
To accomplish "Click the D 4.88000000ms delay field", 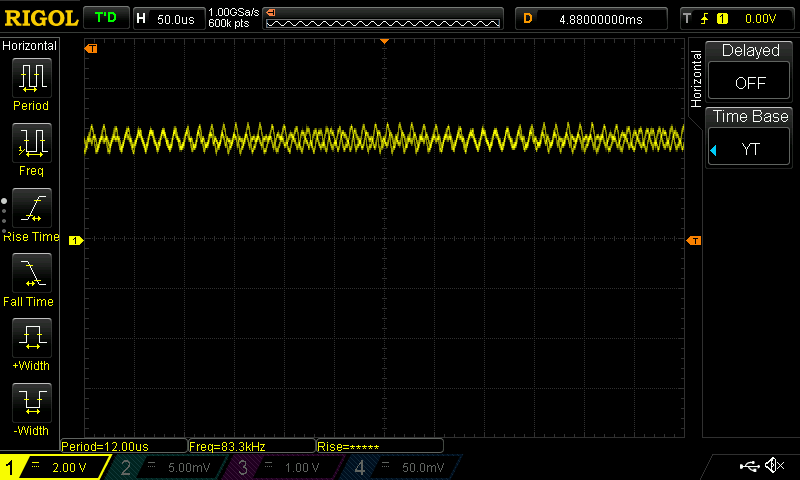I will [x=591, y=19].
